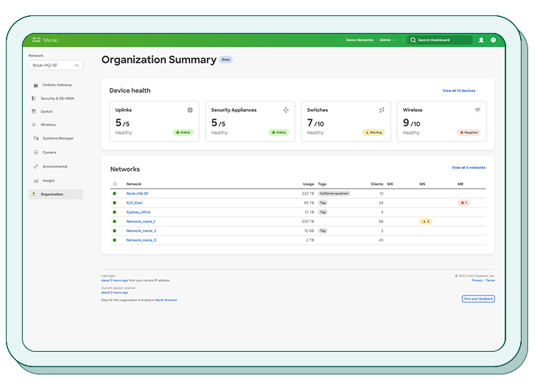Click the Tag chip for SJC_East
The width and height of the screenshot is (534, 392).
(x=323, y=203)
